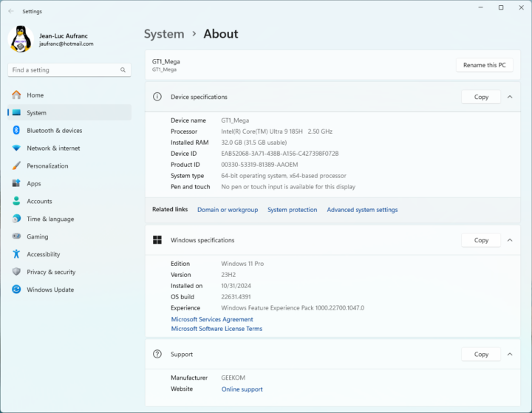Click the search magnifier icon
Image resolution: width=532 pixels, height=413 pixels.
[x=123, y=70]
